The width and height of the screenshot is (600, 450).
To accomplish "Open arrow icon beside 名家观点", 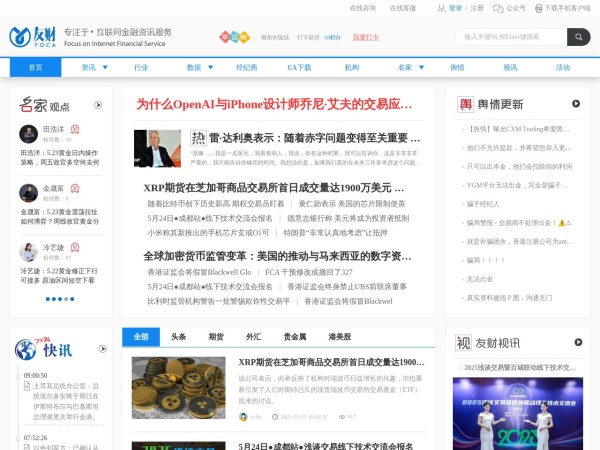I will (98, 105).
